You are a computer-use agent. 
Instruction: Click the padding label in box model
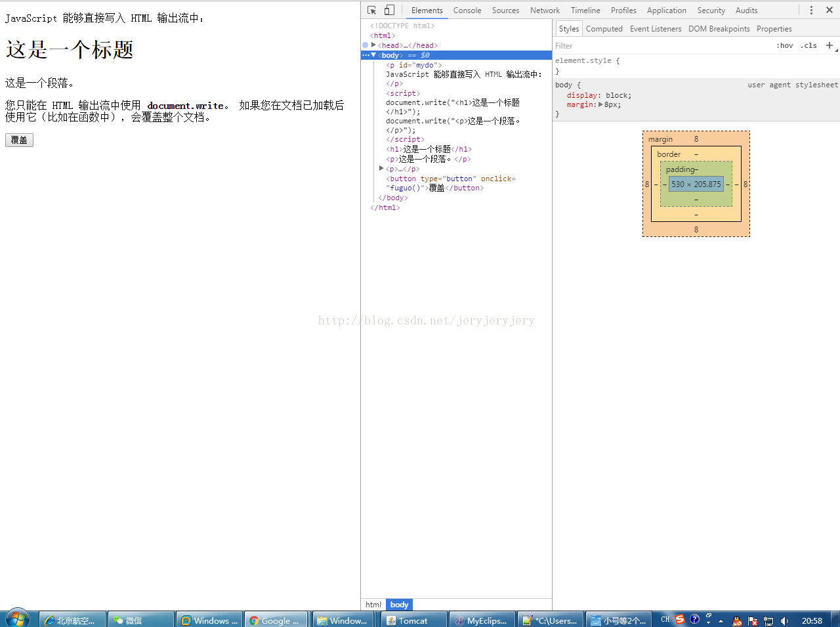click(680, 169)
